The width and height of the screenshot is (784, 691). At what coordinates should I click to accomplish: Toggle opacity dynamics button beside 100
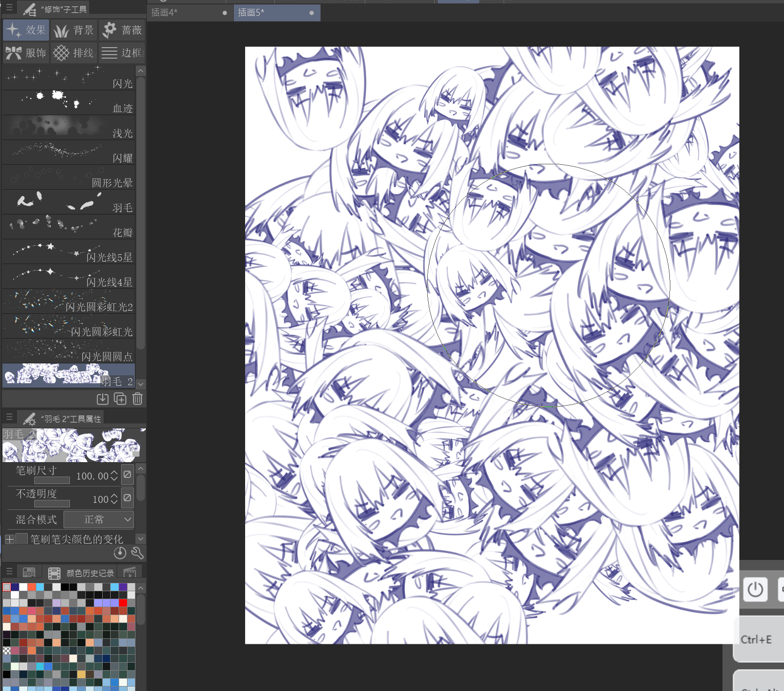coord(128,498)
